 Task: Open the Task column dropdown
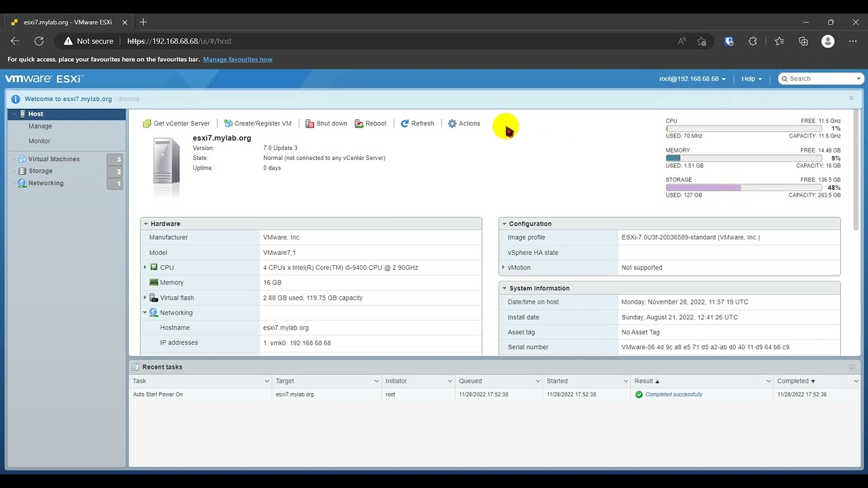267,381
